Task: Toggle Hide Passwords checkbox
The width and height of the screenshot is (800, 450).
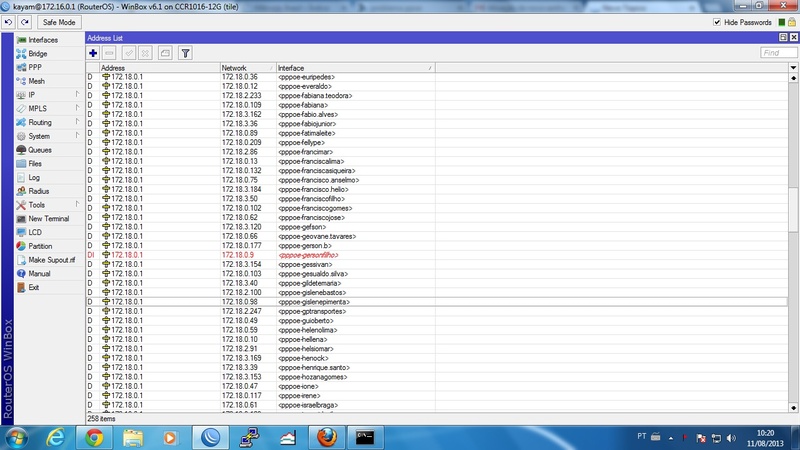Action: coord(717,22)
